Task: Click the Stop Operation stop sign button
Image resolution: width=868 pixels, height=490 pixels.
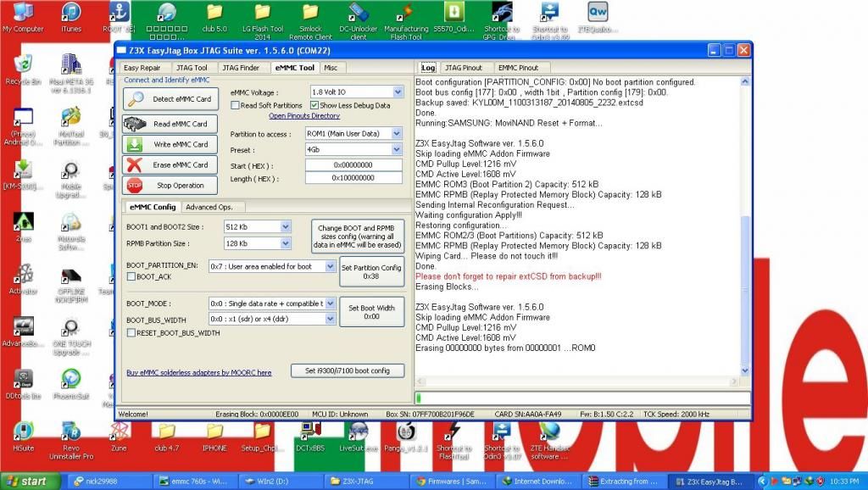Action: coord(170,186)
